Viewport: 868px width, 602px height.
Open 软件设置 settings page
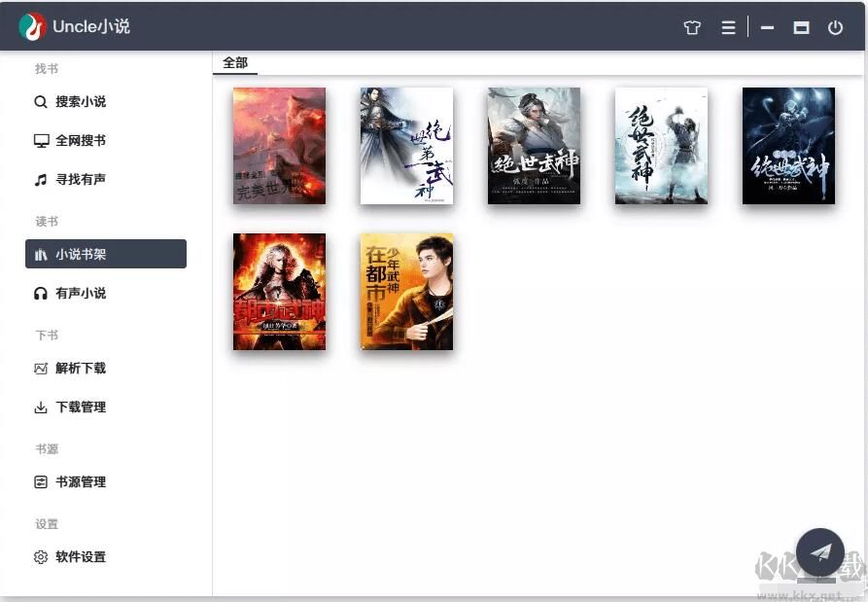click(x=106, y=556)
